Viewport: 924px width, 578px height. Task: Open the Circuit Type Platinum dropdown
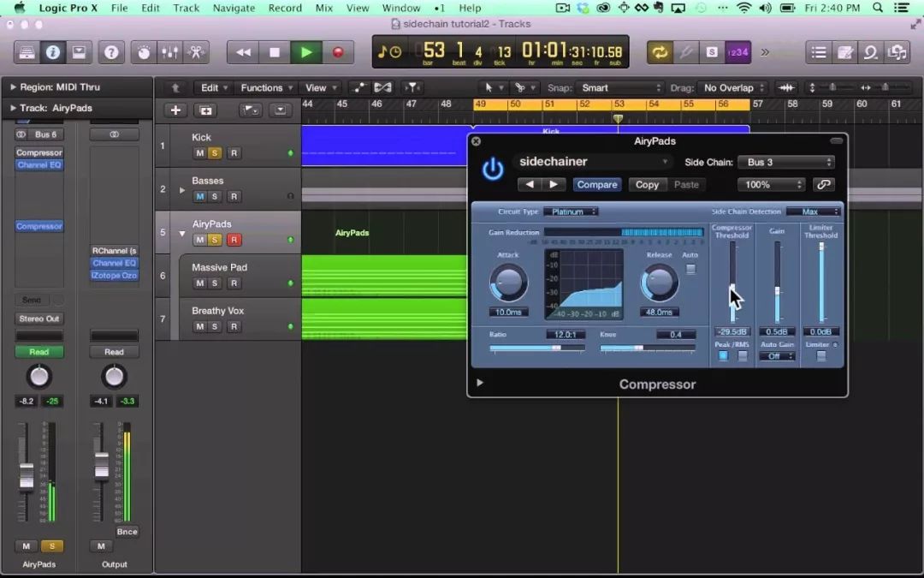571,212
